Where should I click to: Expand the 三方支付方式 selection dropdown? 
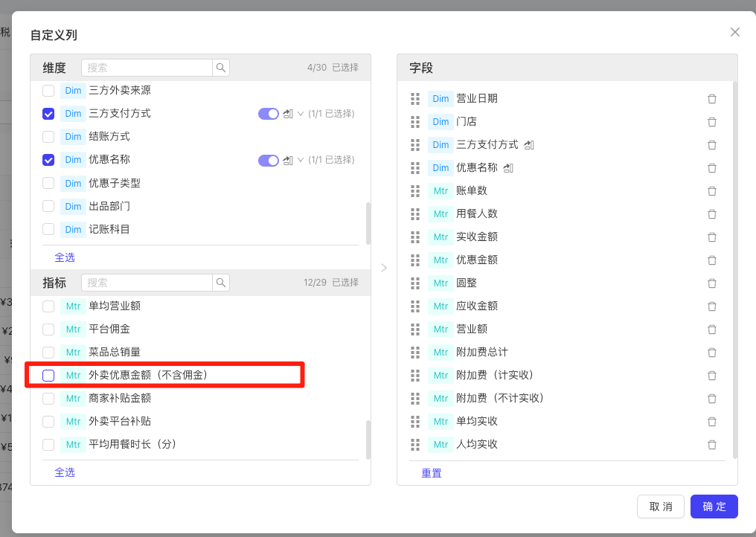point(301,114)
